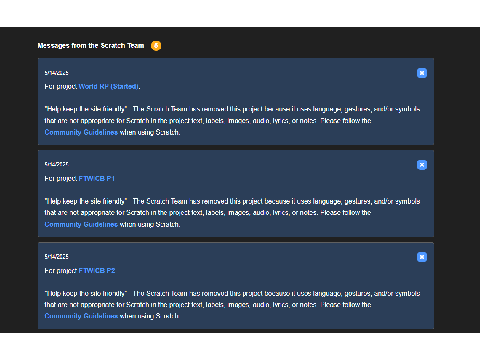The image size is (480, 360).
Task: Dismiss the World RP (Started) message
Action: click(422, 73)
